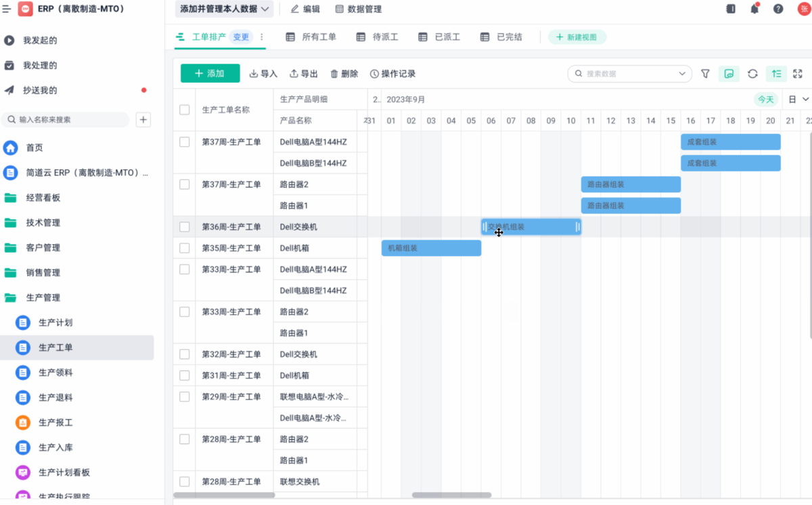Switch to 已完结 tab

click(501, 37)
